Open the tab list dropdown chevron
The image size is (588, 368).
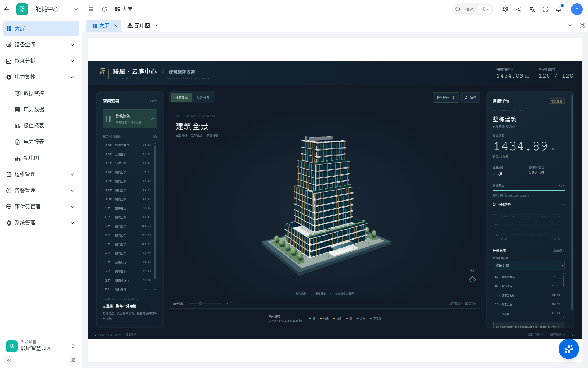coord(570,25)
